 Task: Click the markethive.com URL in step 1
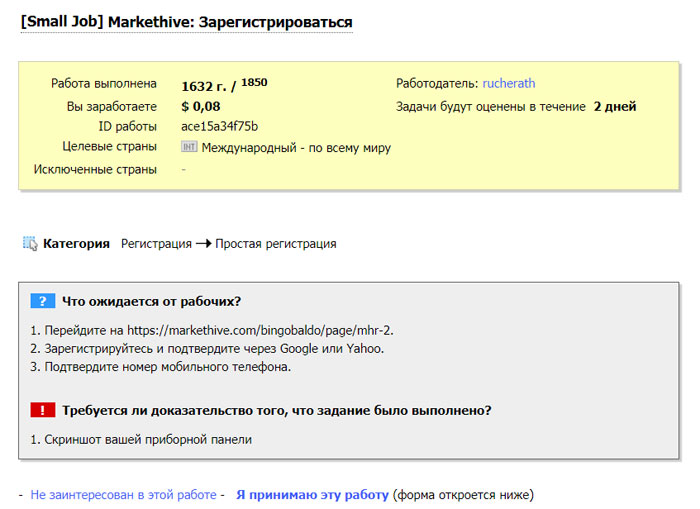coord(259,330)
